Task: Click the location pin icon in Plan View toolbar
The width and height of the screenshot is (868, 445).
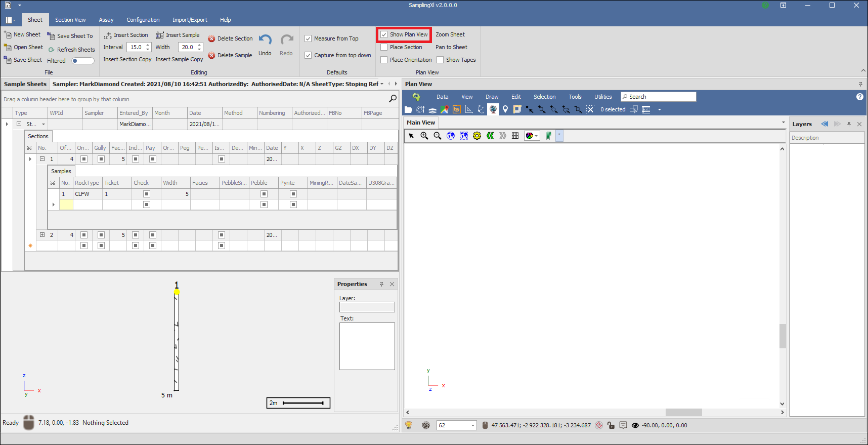Action: tap(505, 109)
